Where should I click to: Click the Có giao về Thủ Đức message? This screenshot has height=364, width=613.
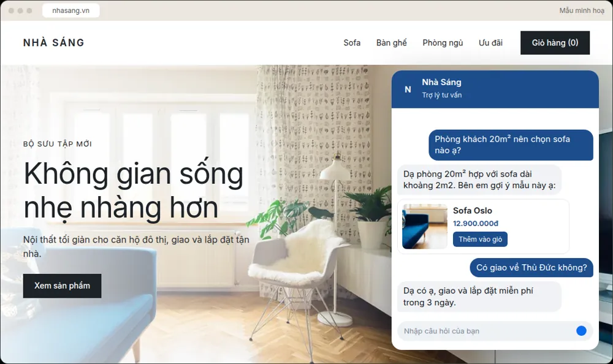[x=531, y=267]
